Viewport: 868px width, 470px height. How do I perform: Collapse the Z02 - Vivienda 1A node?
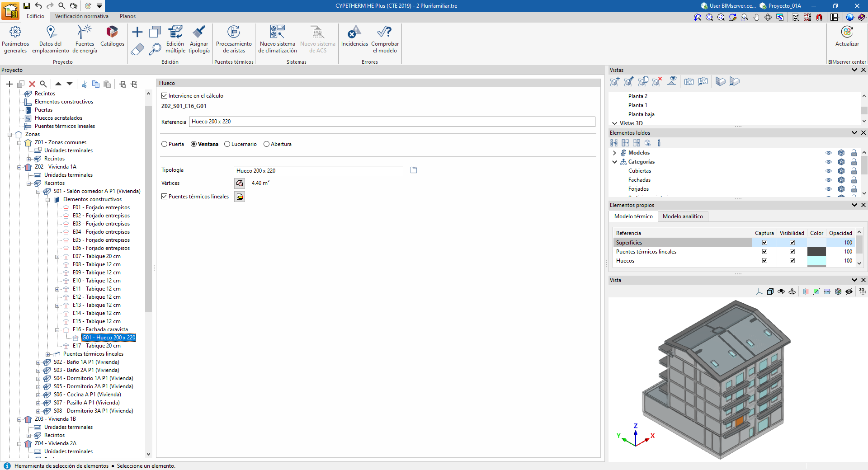pos(19,167)
